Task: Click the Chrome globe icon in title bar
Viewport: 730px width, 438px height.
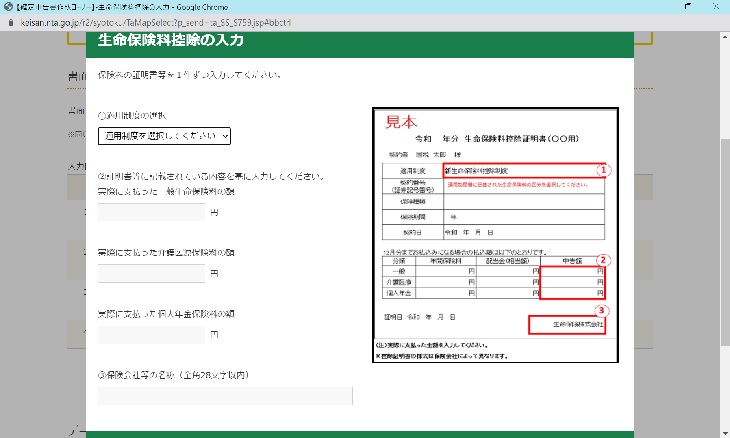Action: pyautogui.click(x=7, y=7)
